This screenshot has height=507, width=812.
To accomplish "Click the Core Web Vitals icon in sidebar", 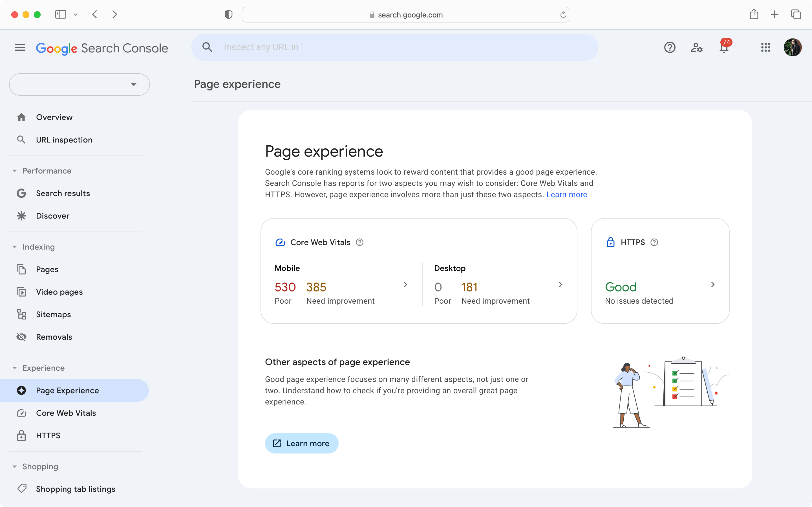I will (22, 412).
